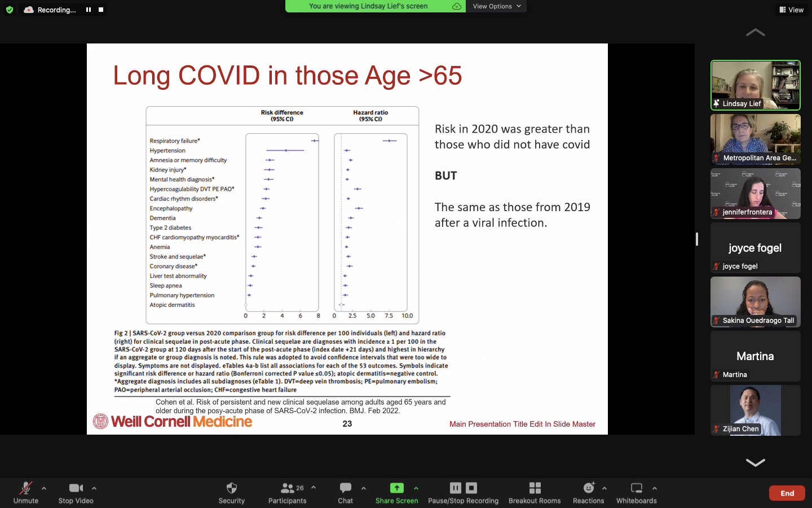
Task: Click the bold 'BUT' text on slide
Action: (446, 176)
